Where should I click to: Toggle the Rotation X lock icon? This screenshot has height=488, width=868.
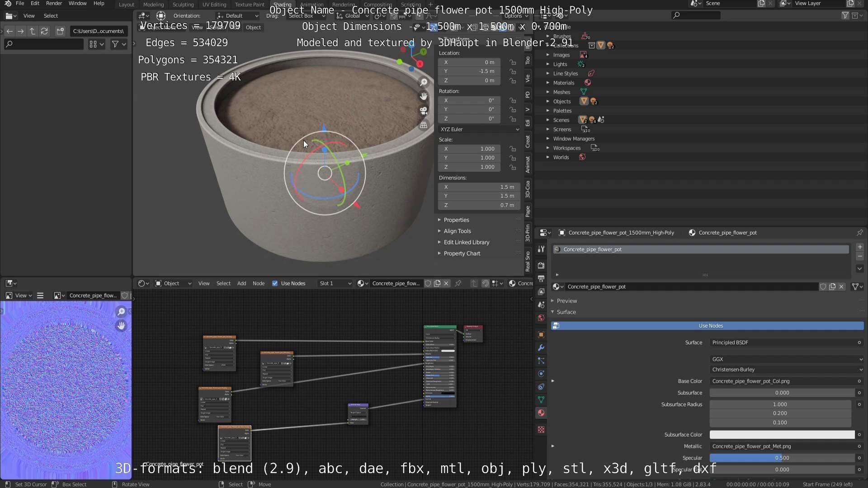(513, 100)
